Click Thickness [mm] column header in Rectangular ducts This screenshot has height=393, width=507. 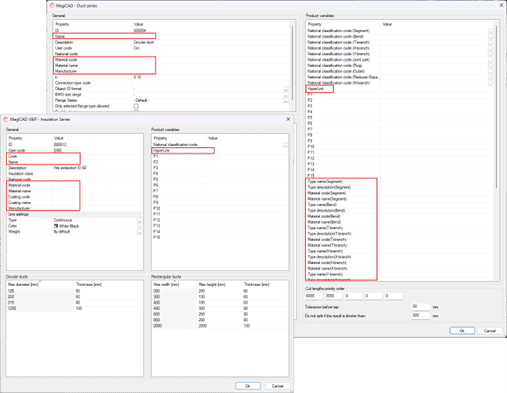tap(264, 284)
